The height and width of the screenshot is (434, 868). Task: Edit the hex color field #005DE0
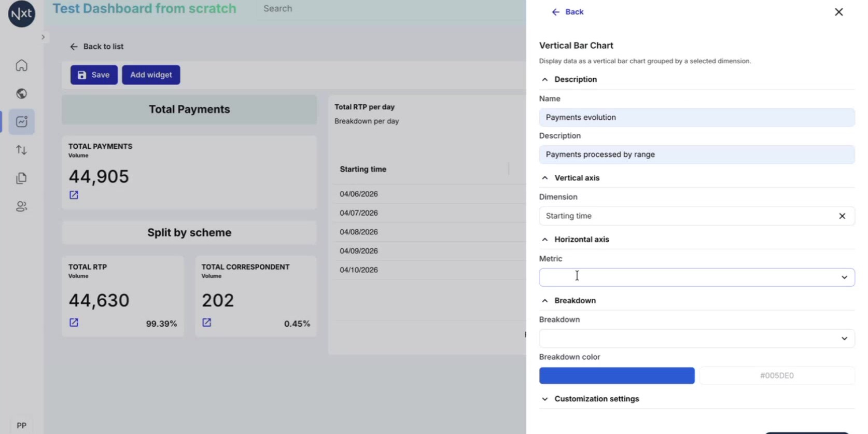point(777,376)
